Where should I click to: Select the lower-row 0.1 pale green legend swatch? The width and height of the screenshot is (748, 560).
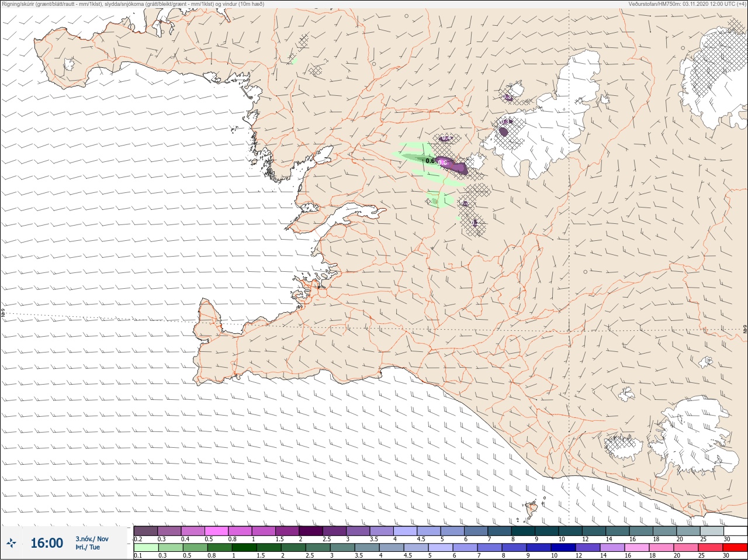[x=146, y=548]
